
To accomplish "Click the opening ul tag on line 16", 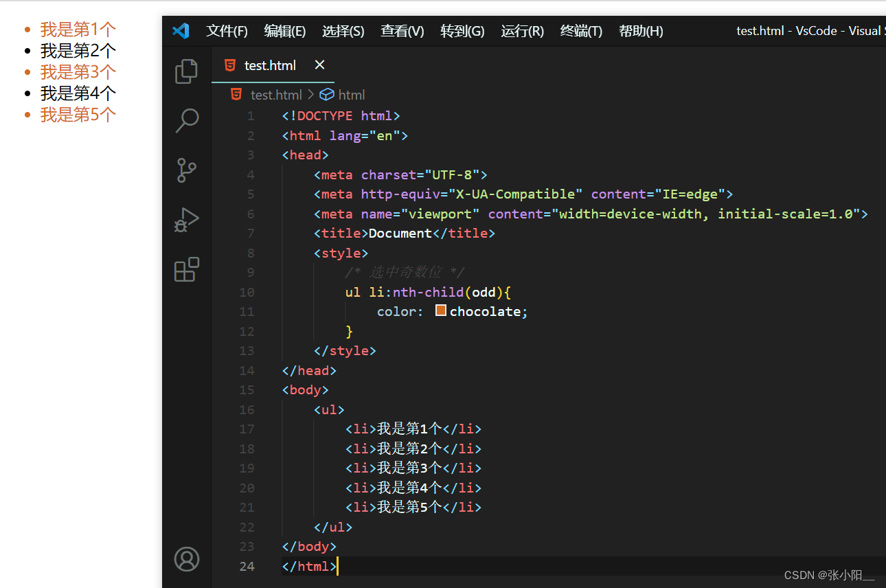I will click(x=329, y=409).
